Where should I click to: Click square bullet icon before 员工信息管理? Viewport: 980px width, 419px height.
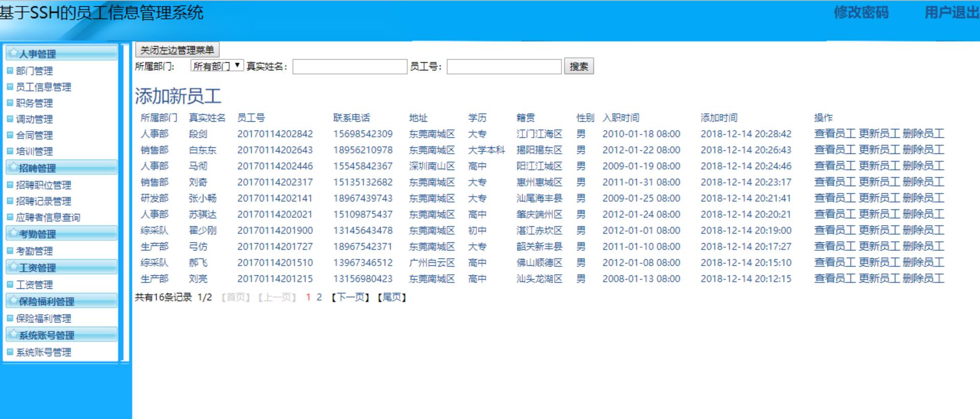tap(10, 87)
